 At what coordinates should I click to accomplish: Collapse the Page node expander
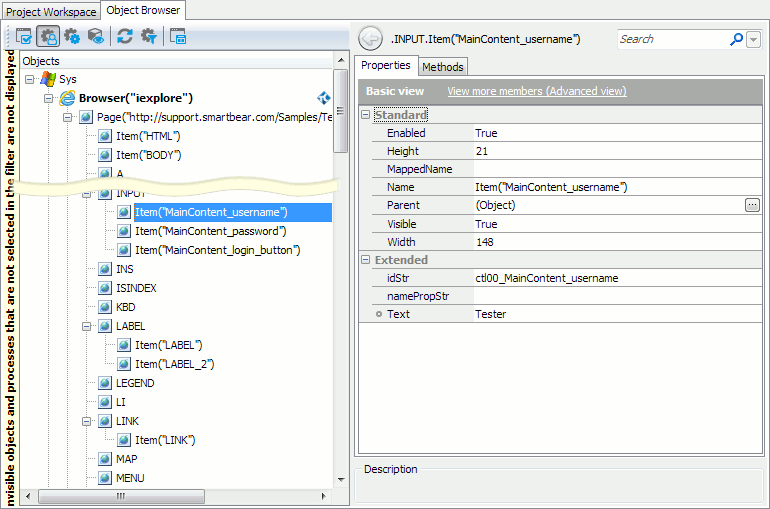click(x=67, y=117)
